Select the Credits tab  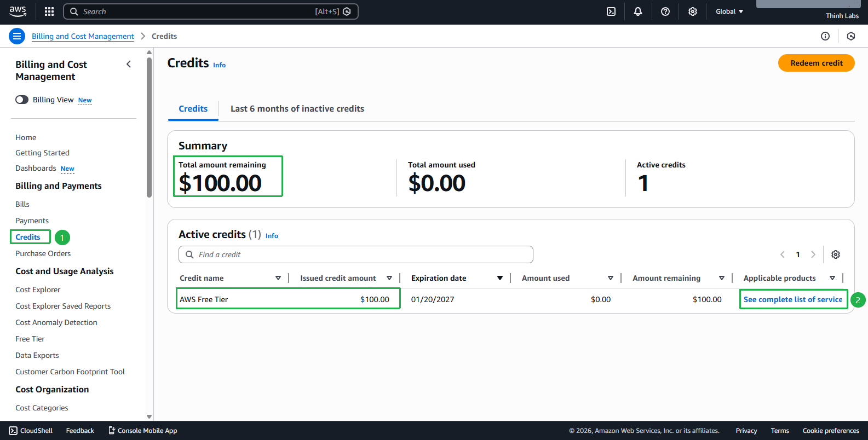pos(193,108)
